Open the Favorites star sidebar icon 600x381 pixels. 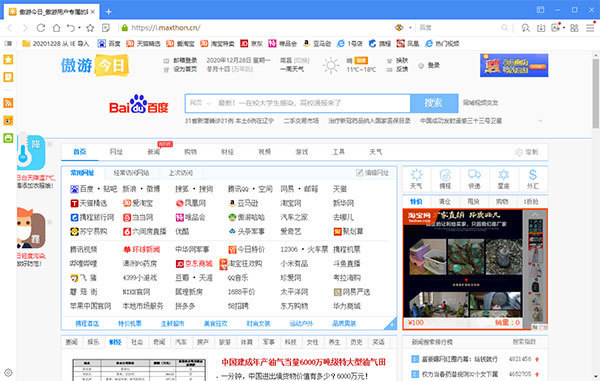pos(8,59)
